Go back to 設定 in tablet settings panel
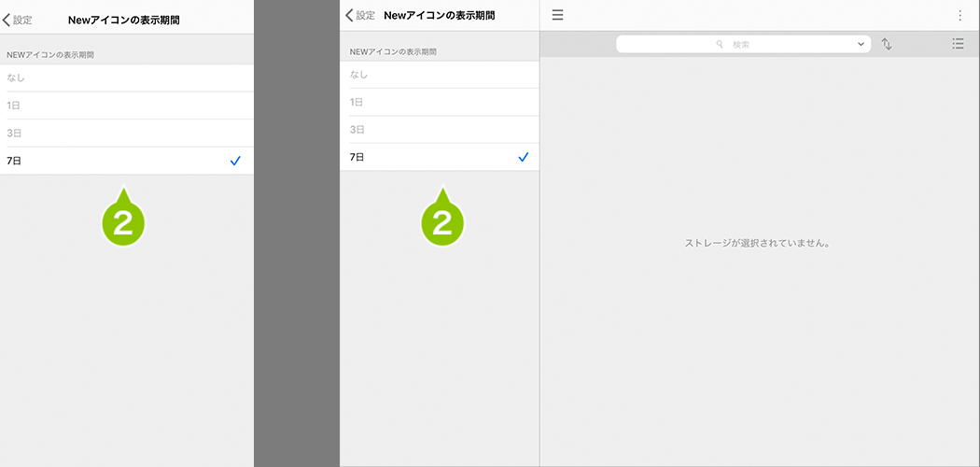Screen dimensions: 980x467 (x=360, y=16)
